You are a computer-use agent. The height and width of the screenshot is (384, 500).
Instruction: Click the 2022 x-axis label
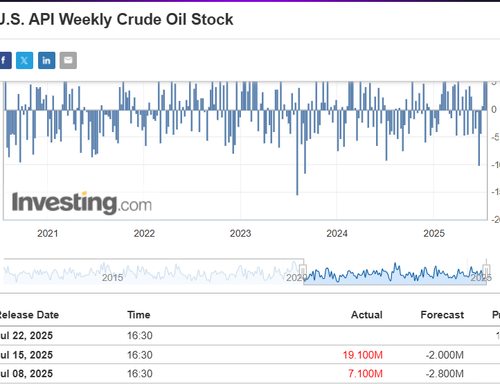tap(144, 233)
